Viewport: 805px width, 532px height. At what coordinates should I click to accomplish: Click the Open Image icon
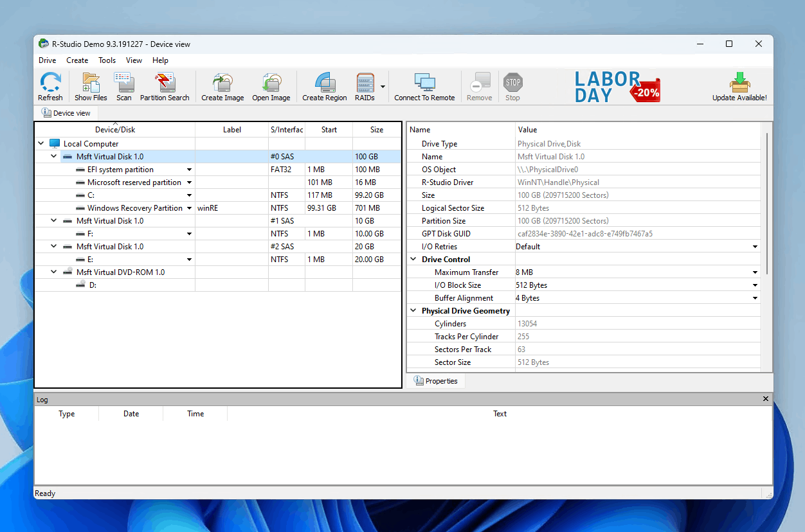(x=271, y=86)
